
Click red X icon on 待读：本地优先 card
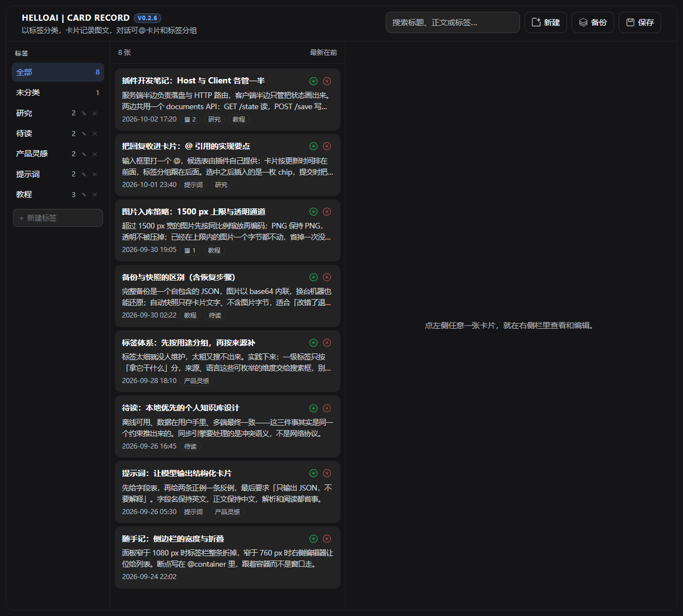click(327, 408)
